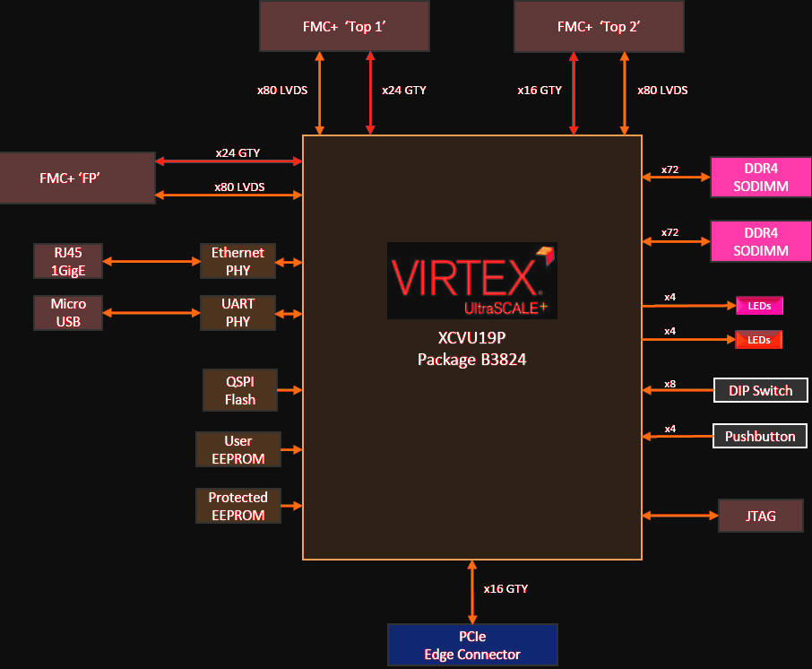Image resolution: width=812 pixels, height=669 pixels.
Task: Click the RJ45 1GigE block
Action: 68,261
